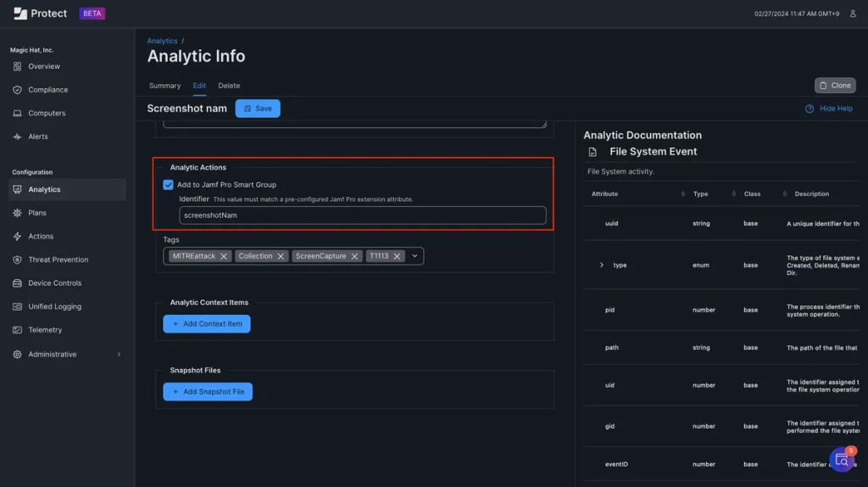868x487 pixels.
Task: Open Device Controls icon in sidebar
Action: (x=18, y=283)
